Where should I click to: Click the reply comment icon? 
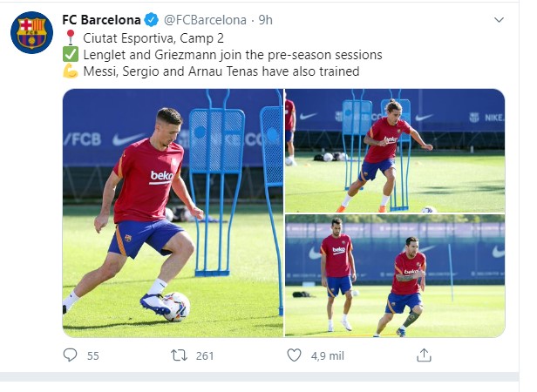point(70,355)
